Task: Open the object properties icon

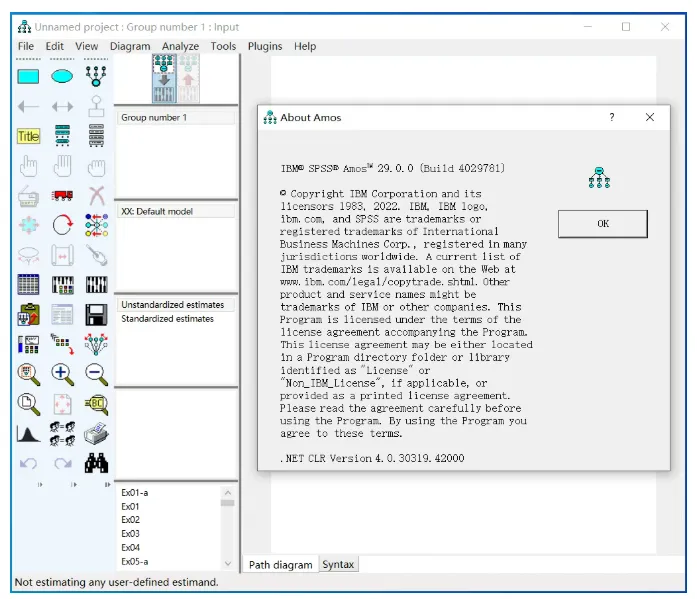Action: [x=28, y=344]
